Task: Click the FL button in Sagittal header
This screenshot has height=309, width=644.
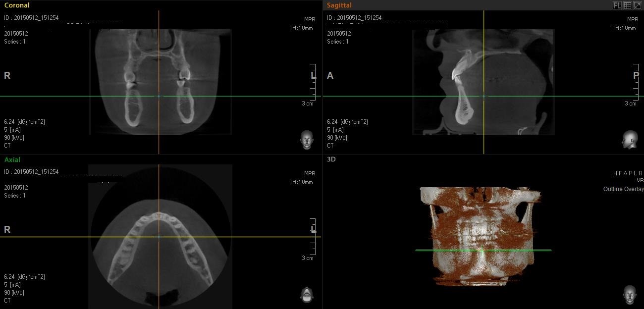Action: click(617, 5)
